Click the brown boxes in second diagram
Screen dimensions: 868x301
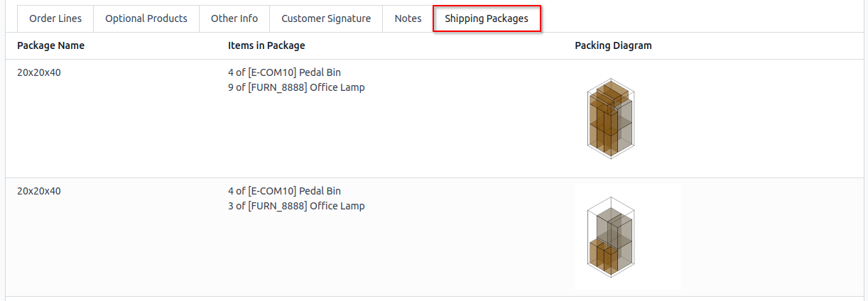602,256
